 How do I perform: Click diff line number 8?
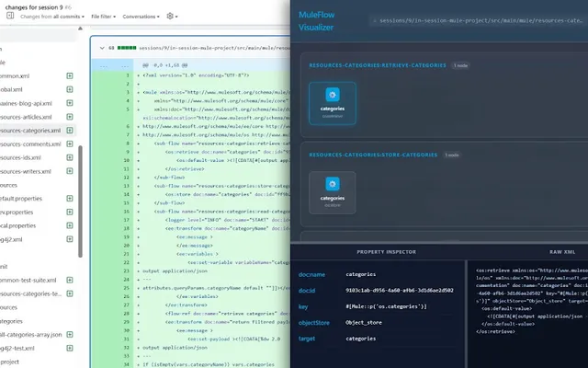click(x=128, y=144)
